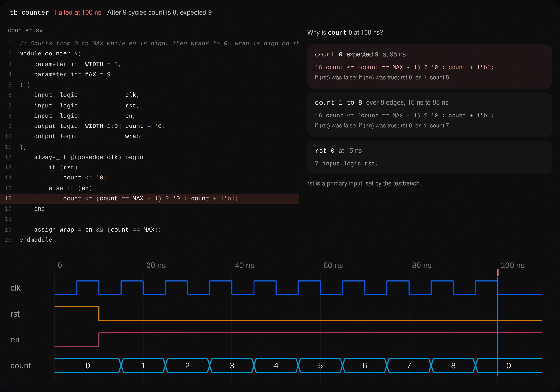Select the rst signal label
The width and height of the screenshot is (560, 392).
(15, 314)
